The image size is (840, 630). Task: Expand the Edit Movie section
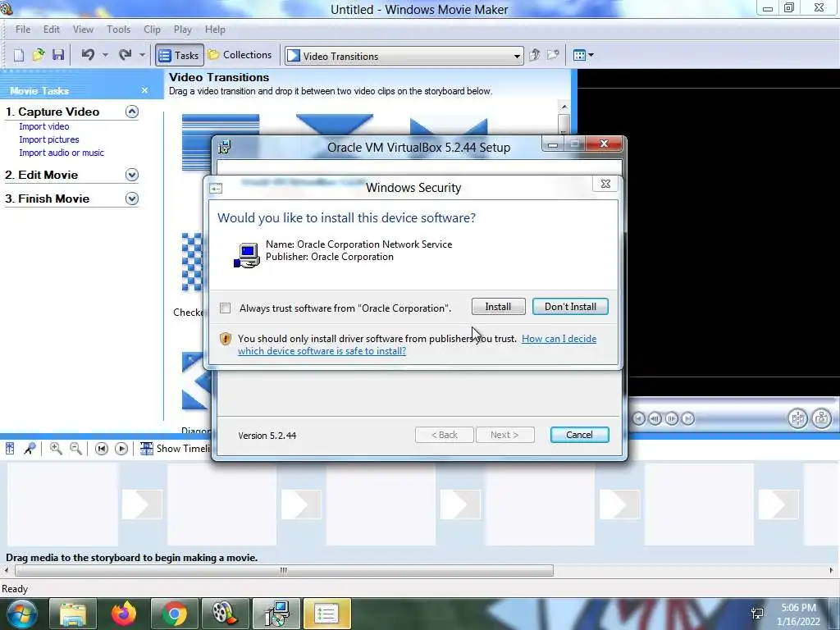(132, 175)
